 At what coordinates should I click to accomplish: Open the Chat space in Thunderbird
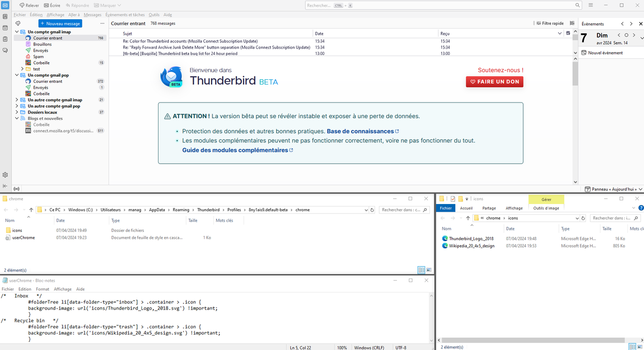tap(5, 50)
